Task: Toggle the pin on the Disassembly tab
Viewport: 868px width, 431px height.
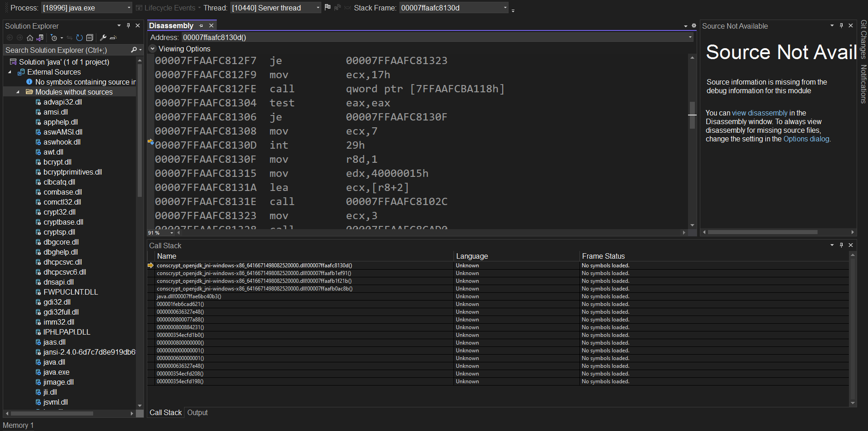Action: (201, 25)
